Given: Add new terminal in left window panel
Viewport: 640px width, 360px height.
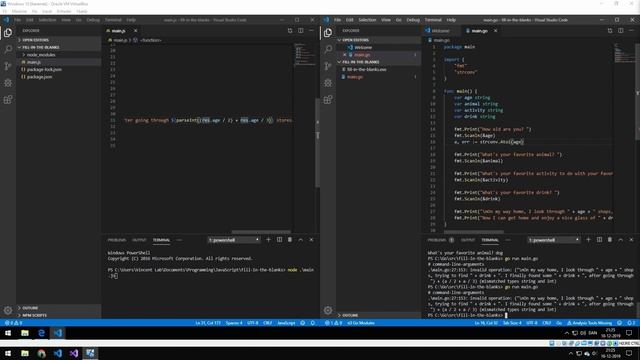Looking at the screenshot, I should pyautogui.click(x=268, y=240).
